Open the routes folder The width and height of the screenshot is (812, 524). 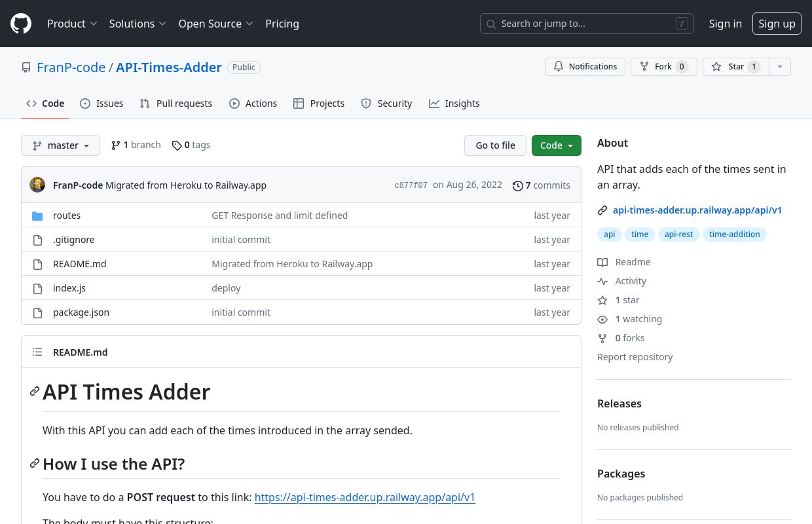click(x=67, y=215)
